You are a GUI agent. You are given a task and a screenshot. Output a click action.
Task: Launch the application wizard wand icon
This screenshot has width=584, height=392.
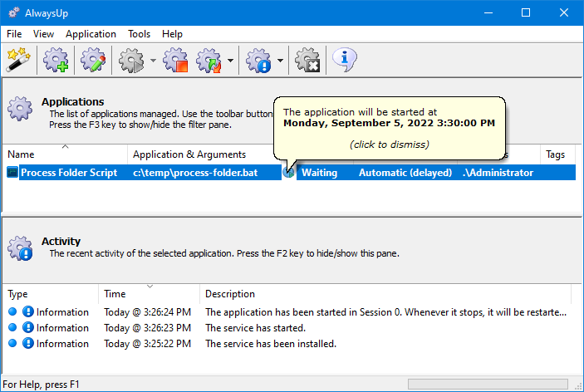18,60
